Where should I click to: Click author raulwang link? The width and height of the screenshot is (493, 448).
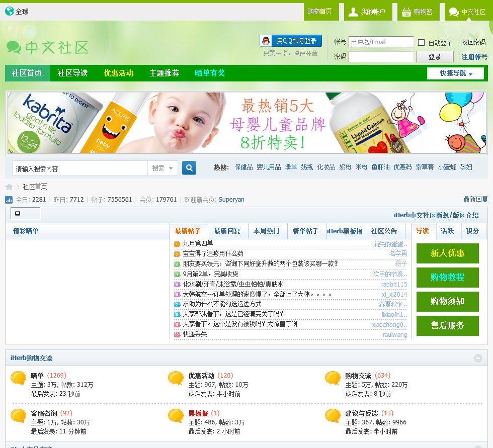[x=394, y=334]
